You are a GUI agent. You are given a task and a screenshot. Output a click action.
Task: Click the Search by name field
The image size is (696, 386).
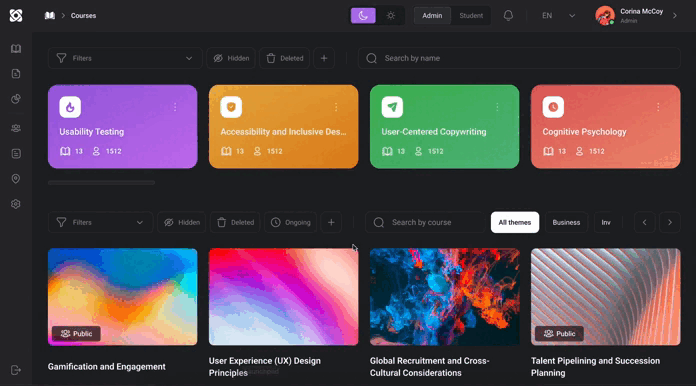pos(519,58)
